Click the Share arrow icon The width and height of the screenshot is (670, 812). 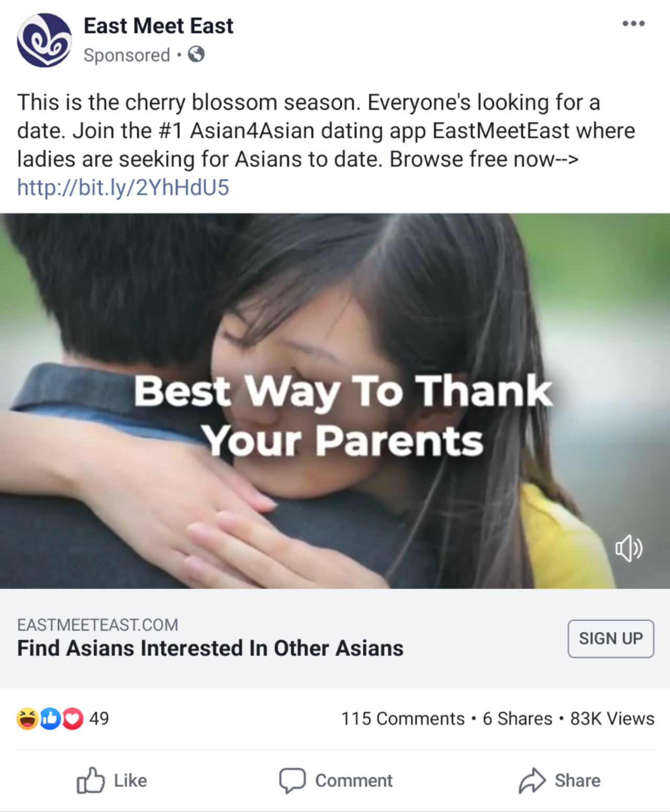532,781
